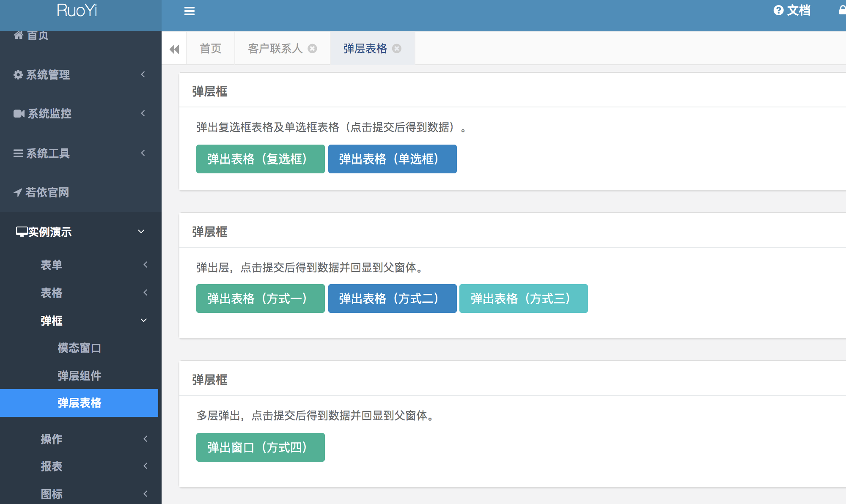
Task: Click the question mark 文档 help icon
Action: [x=778, y=11]
